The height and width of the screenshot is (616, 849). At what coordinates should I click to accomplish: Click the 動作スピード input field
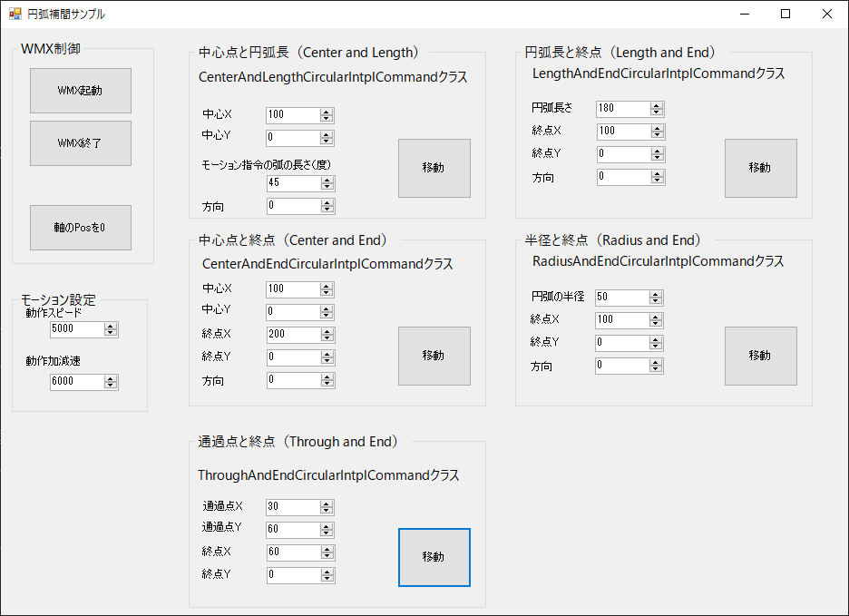(x=76, y=328)
